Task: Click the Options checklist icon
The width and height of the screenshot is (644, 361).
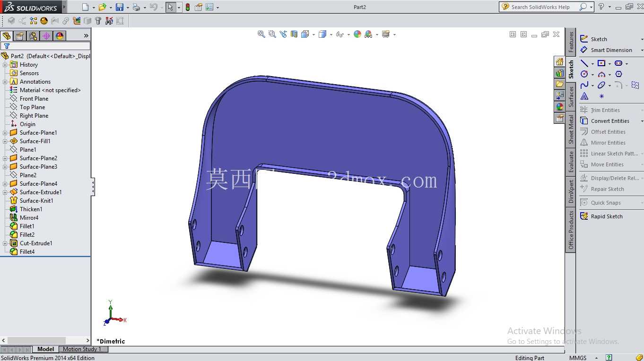Action: pos(209,7)
